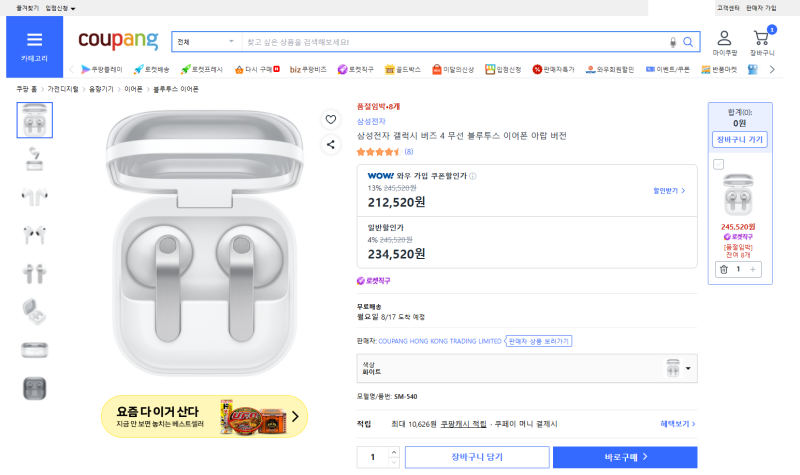Increase quantity with the up stepper arrow
This screenshot has width=800, height=475.
click(x=393, y=452)
